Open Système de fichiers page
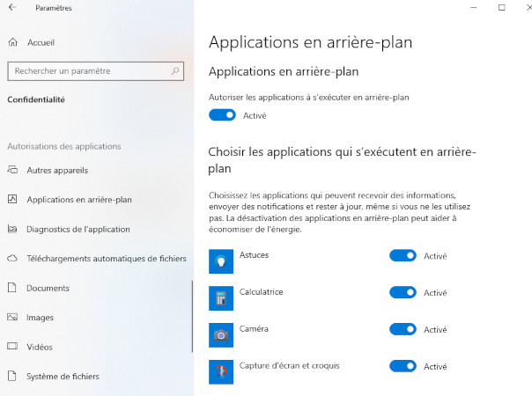Viewport: 532px width, 396px height. pos(63,377)
